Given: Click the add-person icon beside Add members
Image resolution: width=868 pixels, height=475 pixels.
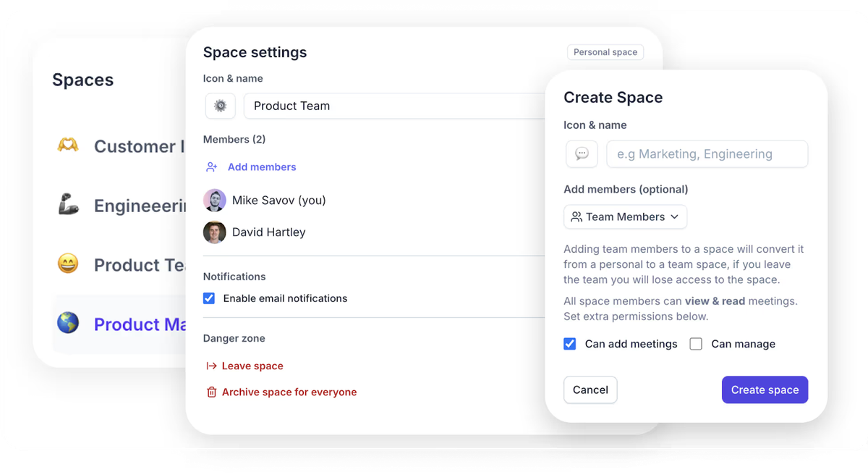Looking at the screenshot, I should pos(212,167).
